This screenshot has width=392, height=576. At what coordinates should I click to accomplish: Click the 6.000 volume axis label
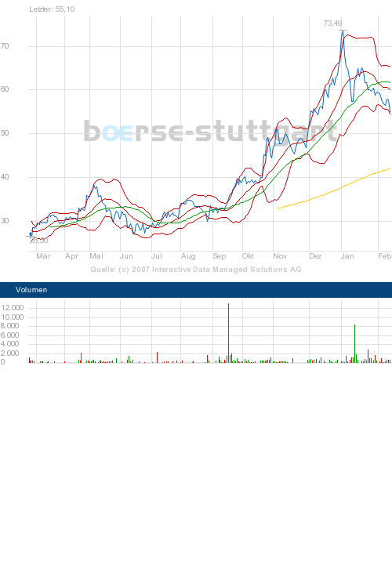tap(10, 335)
